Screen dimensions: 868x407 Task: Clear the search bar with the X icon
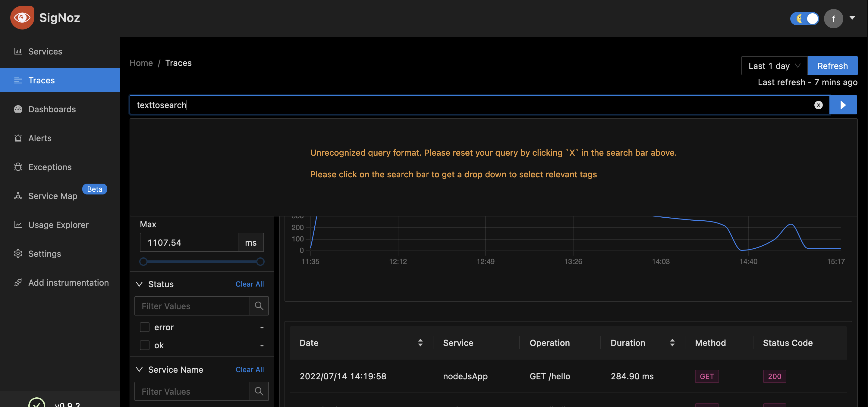tap(818, 105)
